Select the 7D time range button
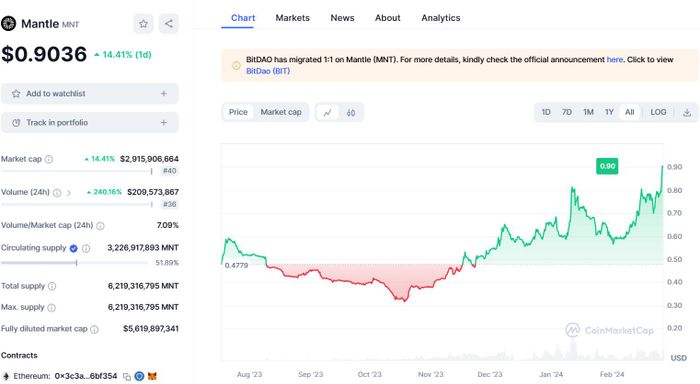Screen dimensions: 700x384 coord(567,112)
